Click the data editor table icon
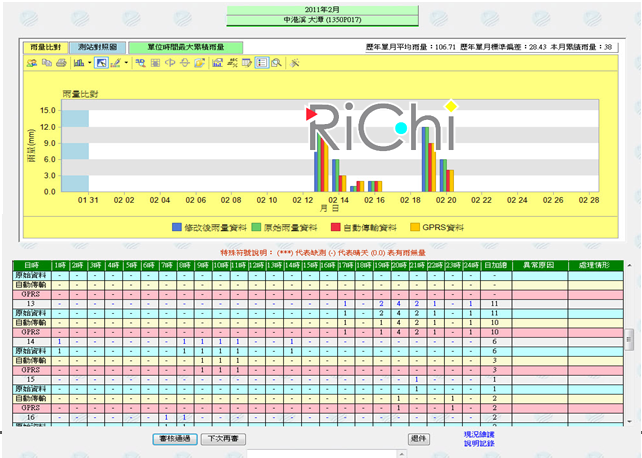 pyautogui.click(x=246, y=63)
